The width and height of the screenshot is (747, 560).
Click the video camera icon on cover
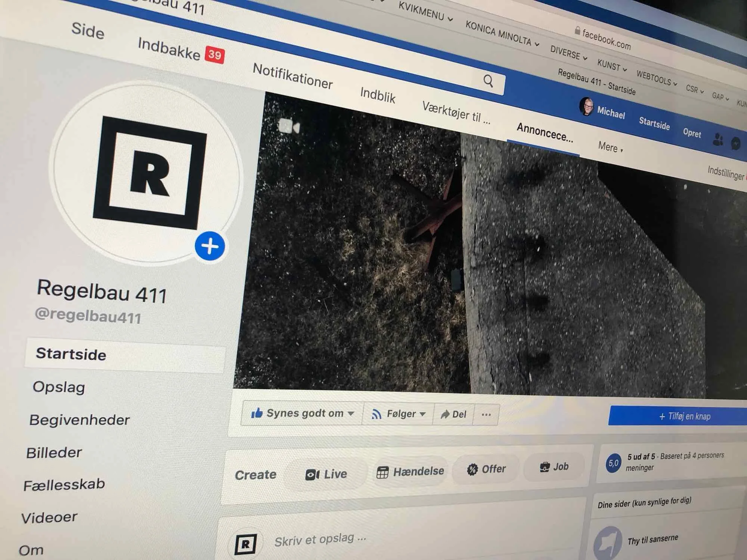coord(289,126)
